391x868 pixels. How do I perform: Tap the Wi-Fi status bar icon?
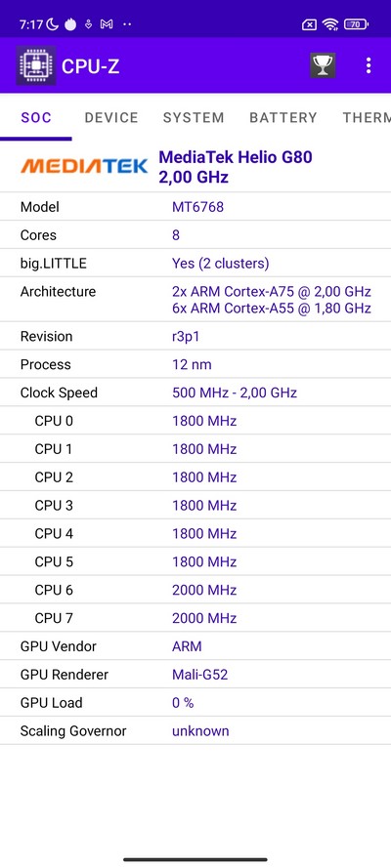[330, 24]
